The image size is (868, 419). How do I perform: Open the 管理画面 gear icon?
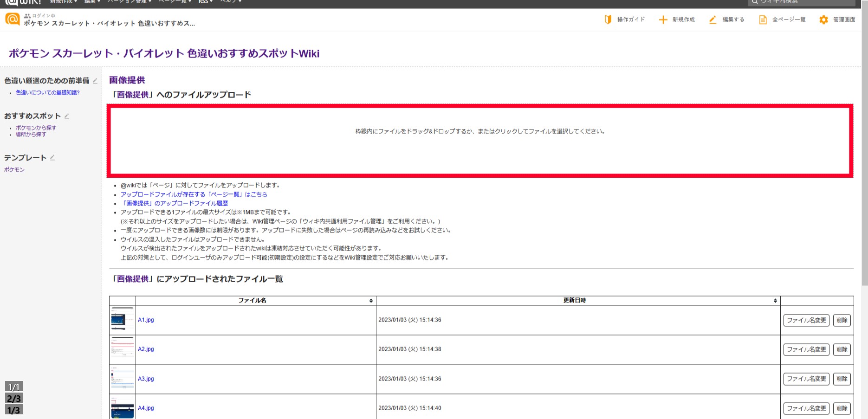pos(823,19)
